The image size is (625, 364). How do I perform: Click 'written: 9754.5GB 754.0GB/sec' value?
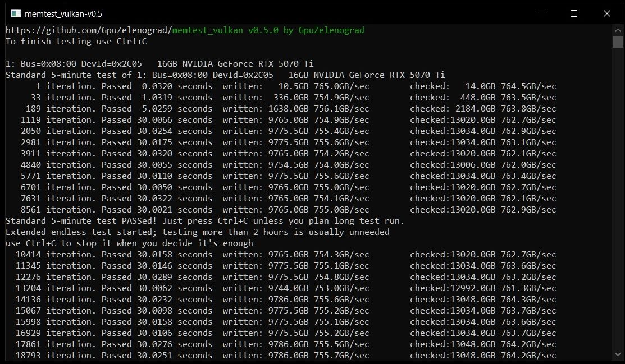click(x=296, y=164)
